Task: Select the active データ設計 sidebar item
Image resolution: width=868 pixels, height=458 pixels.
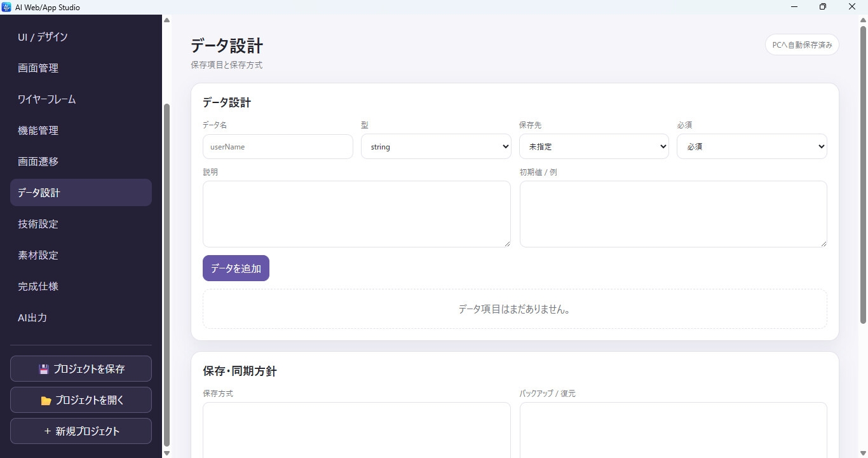Action: tap(81, 193)
